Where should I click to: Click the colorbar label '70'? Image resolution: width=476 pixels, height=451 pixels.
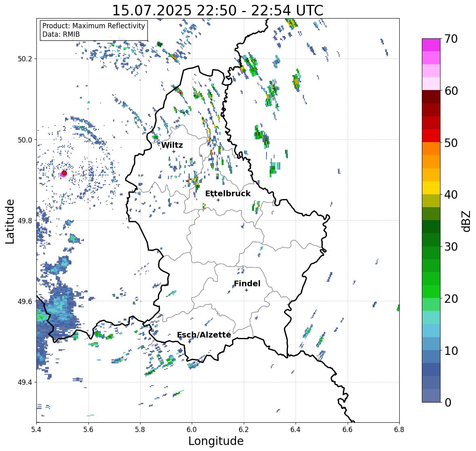point(451,39)
